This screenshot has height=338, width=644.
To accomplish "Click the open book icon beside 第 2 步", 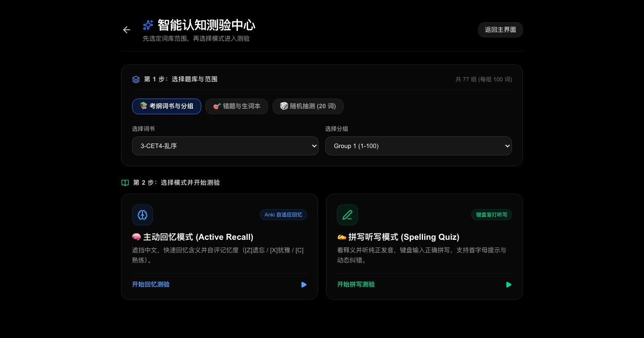I will (125, 183).
